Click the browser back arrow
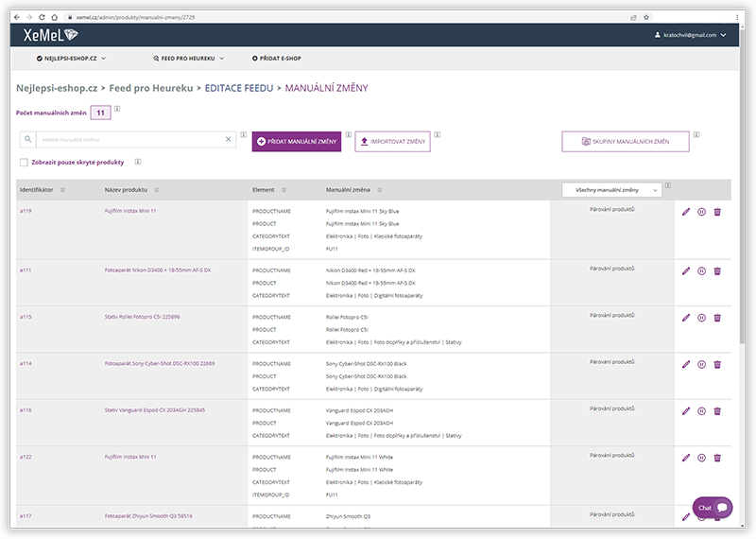756x539 pixels. [x=17, y=17]
